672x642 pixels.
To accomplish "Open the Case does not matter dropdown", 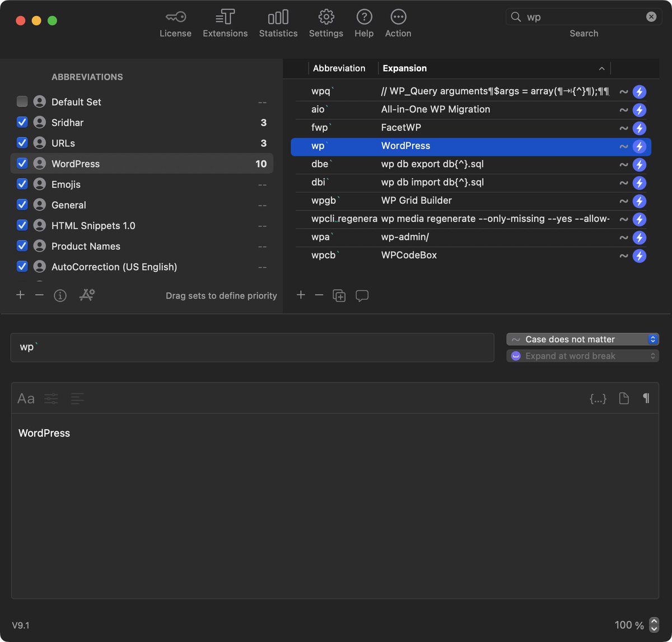I will (x=582, y=339).
